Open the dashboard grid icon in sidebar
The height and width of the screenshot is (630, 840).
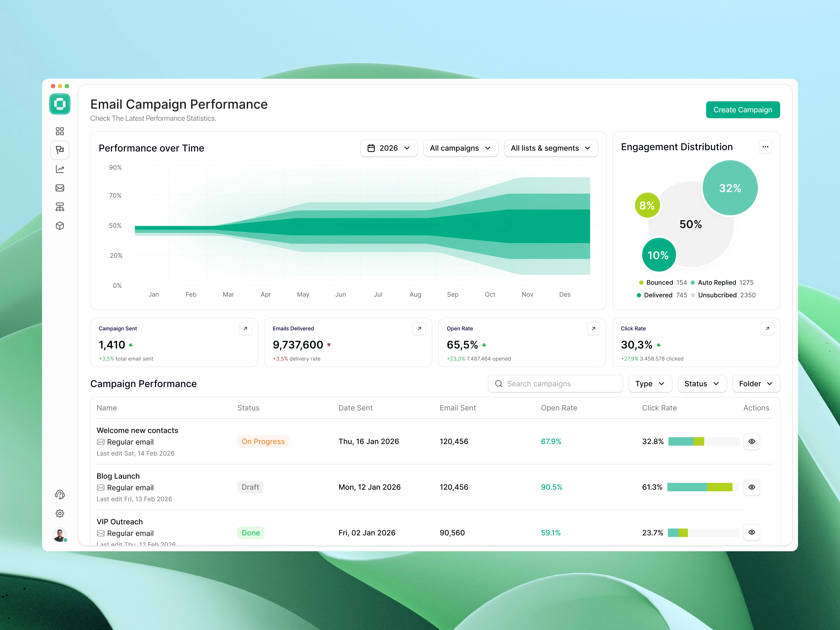click(x=60, y=131)
